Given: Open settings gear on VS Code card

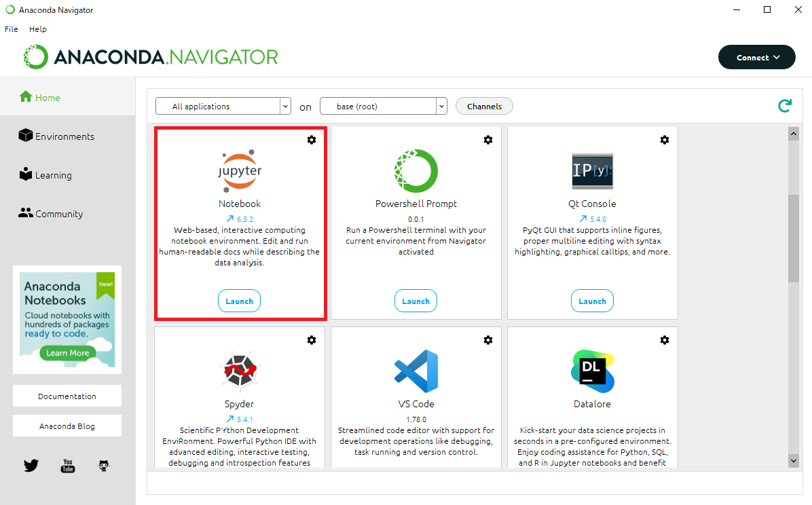Looking at the screenshot, I should point(488,340).
